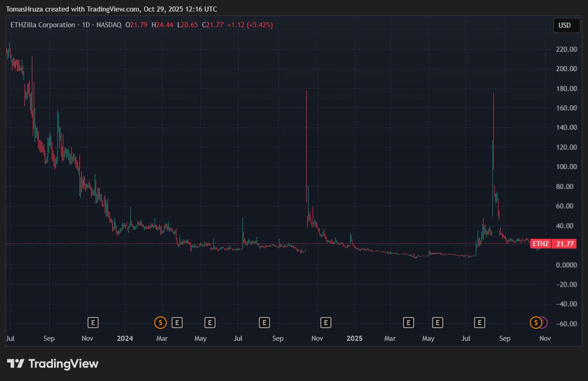Viewport: 588px width, 381px height.
Task: Click the earnings marker between Mar and May 2025
Action: (x=408, y=322)
